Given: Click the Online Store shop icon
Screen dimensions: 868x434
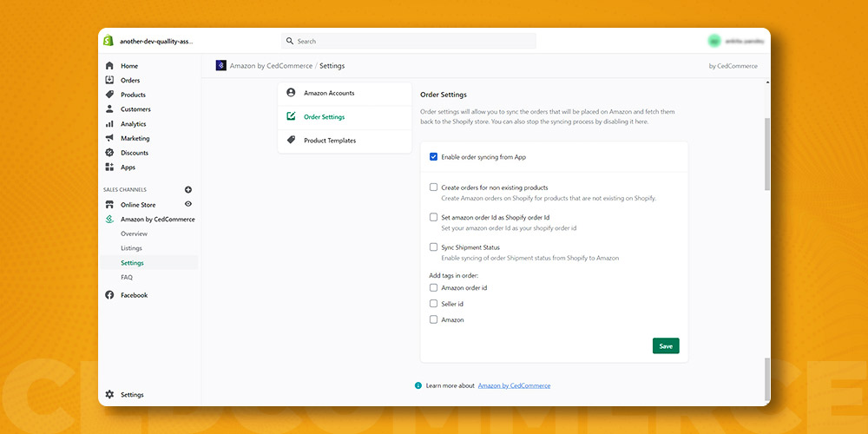Looking at the screenshot, I should pos(109,205).
